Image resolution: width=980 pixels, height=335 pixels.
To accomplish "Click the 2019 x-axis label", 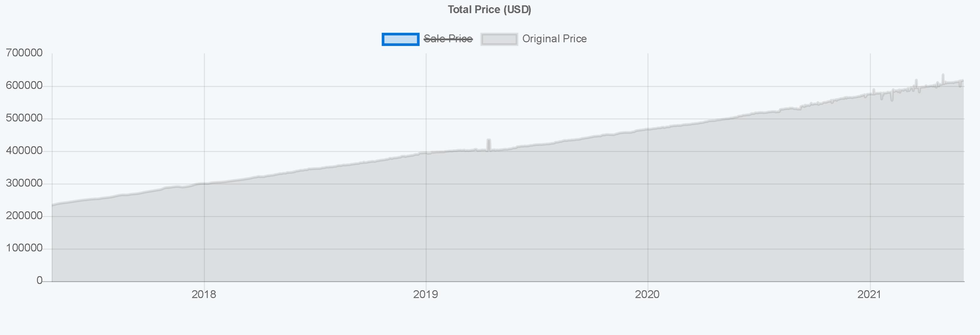I will tap(426, 294).
